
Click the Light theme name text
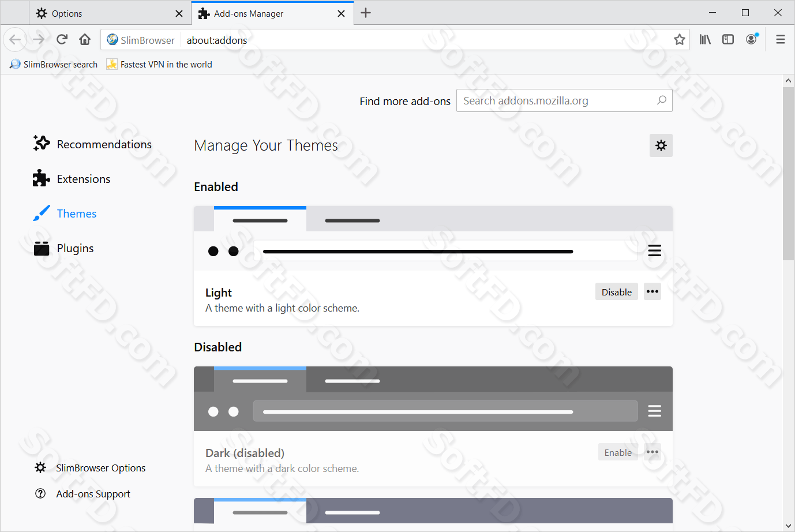219,293
